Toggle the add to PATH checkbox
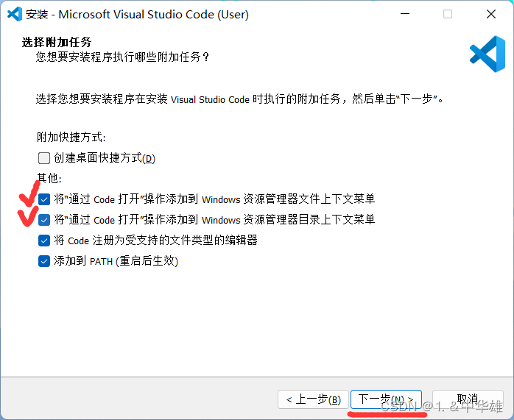 (44, 261)
